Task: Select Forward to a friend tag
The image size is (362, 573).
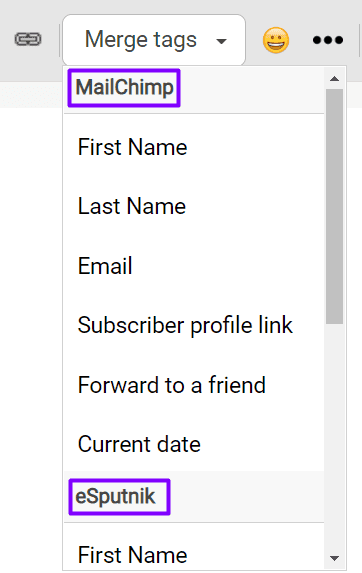Action: coord(194,385)
